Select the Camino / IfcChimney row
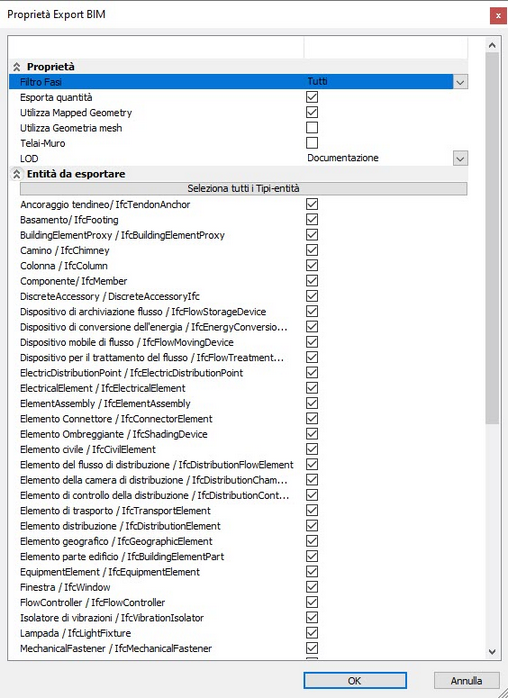 (x=238, y=251)
